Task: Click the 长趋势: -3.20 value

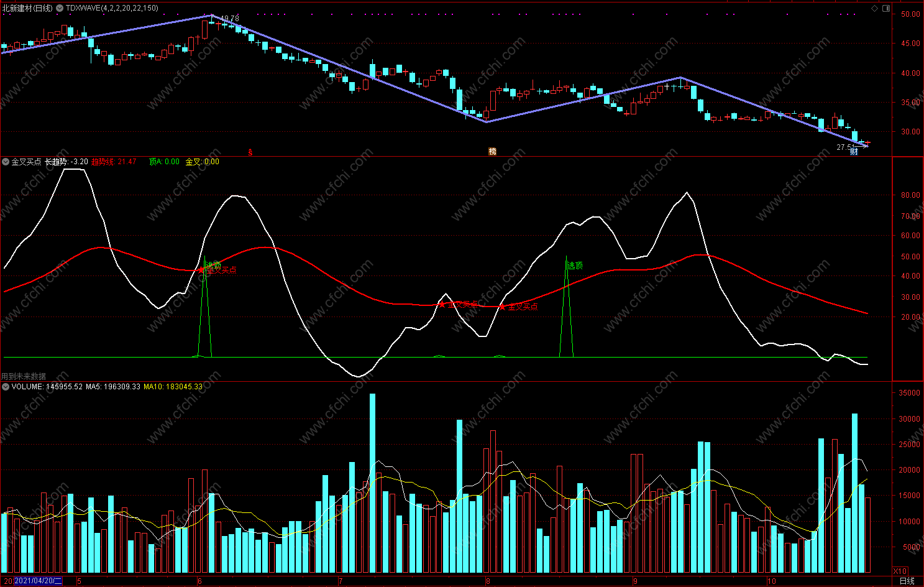Action: [66, 162]
